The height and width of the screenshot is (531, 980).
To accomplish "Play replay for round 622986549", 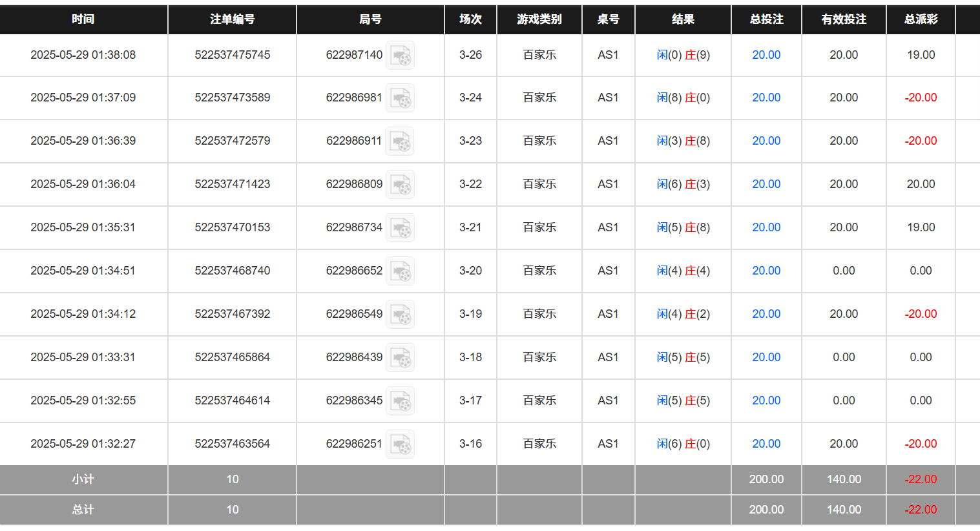I will (x=401, y=314).
